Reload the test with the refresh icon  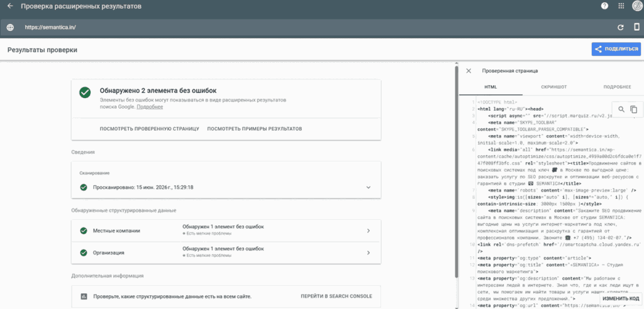click(x=621, y=28)
